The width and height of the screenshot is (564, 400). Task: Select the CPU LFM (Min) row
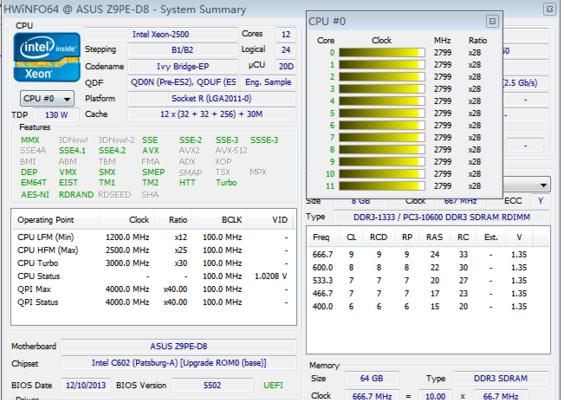click(x=153, y=237)
